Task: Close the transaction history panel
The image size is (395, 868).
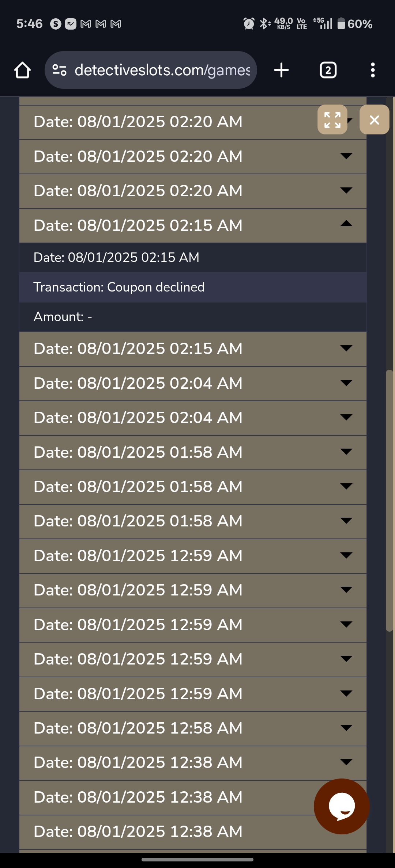Action: 374,120
